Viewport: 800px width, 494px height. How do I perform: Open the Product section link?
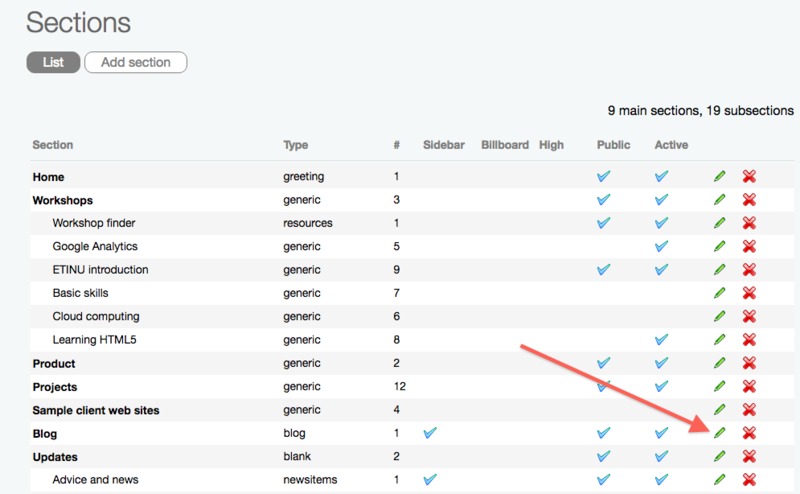[54, 363]
